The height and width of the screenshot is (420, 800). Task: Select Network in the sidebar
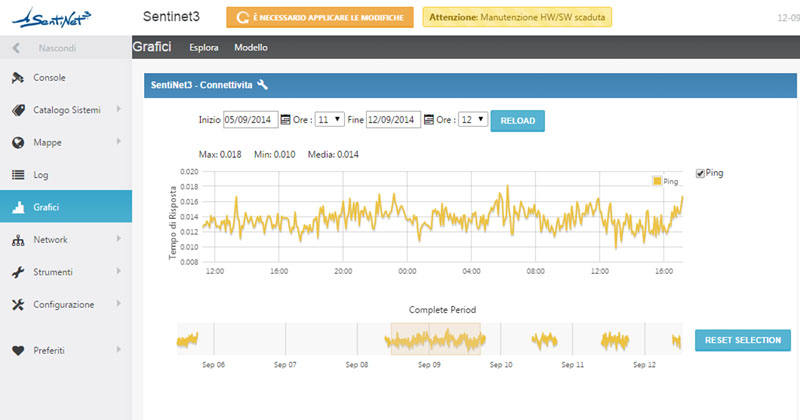[66, 240]
